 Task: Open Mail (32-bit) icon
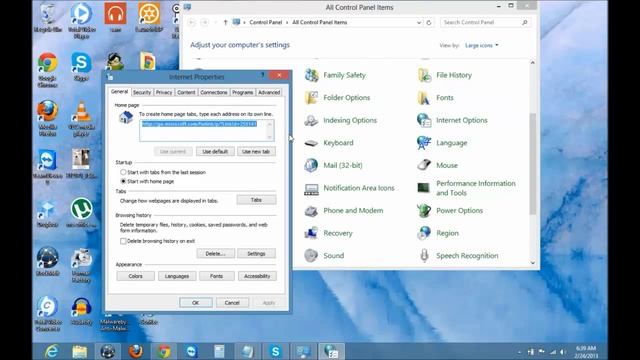(x=312, y=165)
